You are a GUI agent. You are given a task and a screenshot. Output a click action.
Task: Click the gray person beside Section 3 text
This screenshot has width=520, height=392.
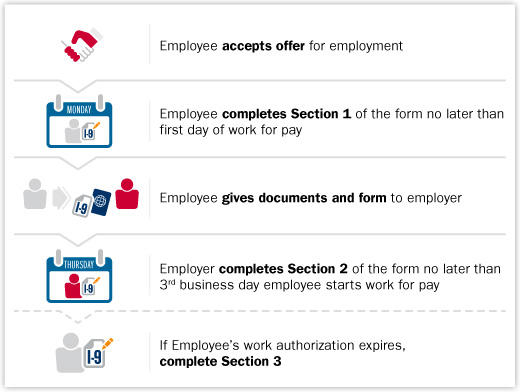coord(70,353)
